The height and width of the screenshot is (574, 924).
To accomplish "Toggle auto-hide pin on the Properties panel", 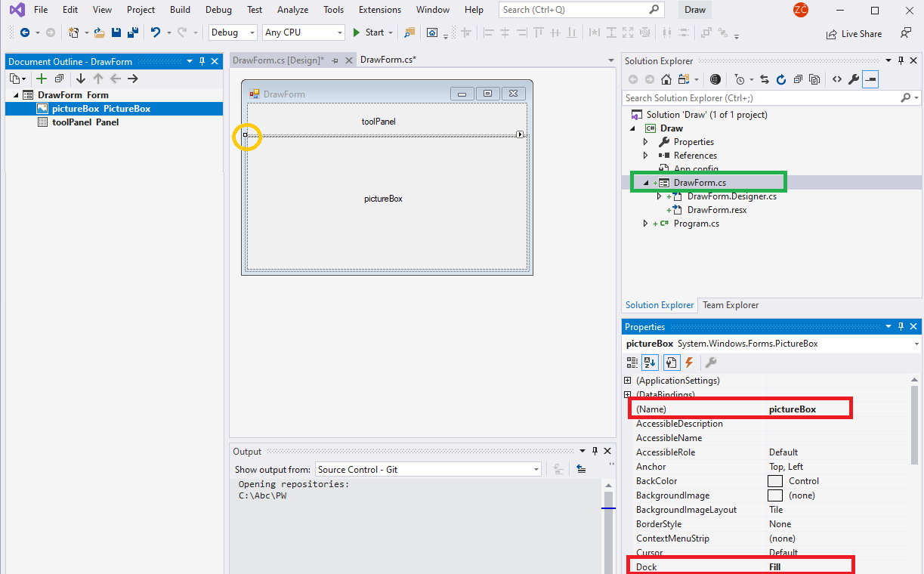I will pyautogui.click(x=900, y=327).
